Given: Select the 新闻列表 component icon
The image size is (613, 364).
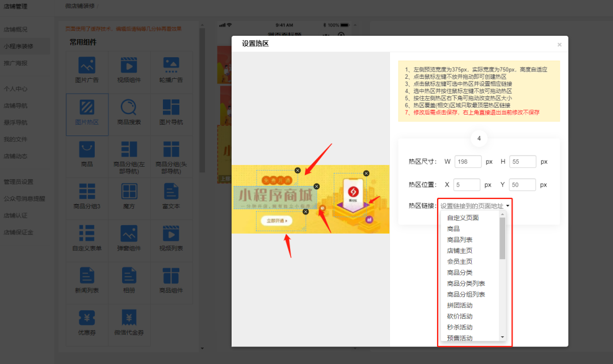Looking at the screenshot, I should pyautogui.click(x=87, y=276).
